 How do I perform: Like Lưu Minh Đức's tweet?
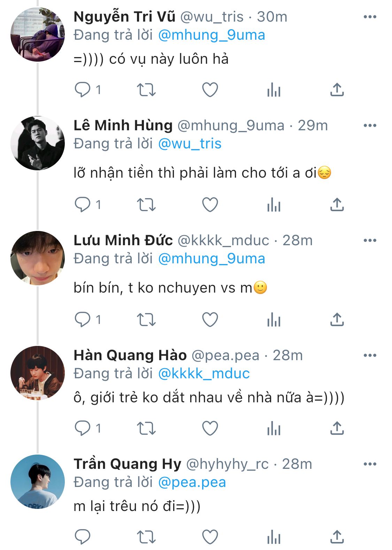[210, 319]
